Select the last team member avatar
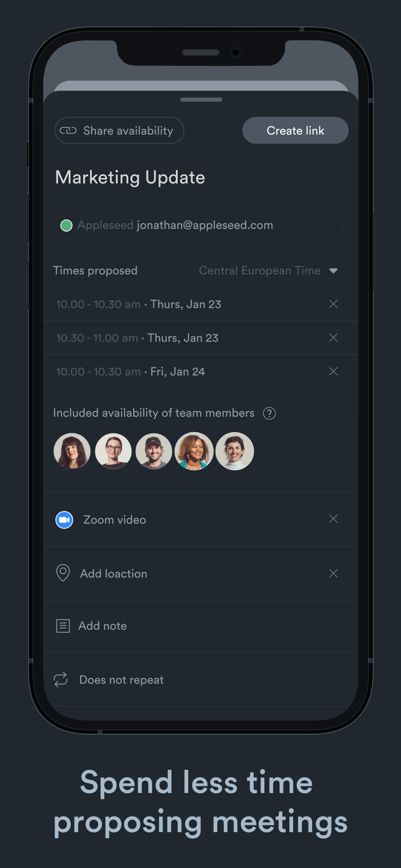 point(235,451)
